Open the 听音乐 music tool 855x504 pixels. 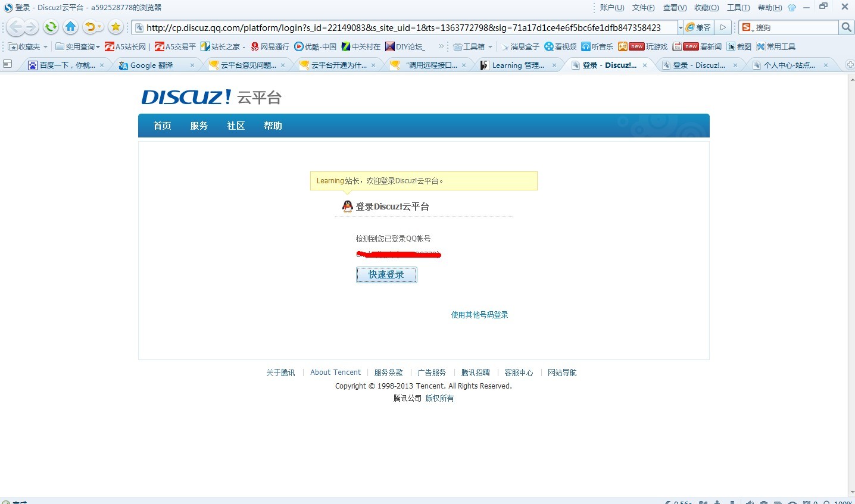[597, 46]
